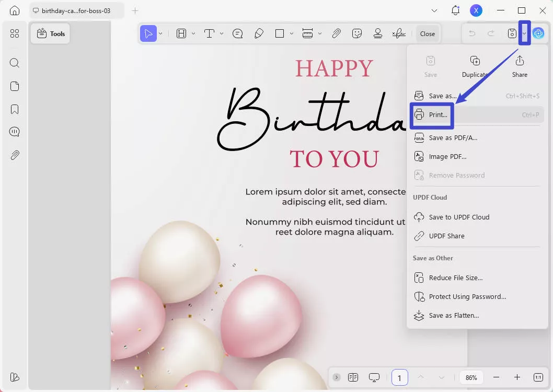Choose UPDF Share option
Screen dimensions: 553x392
click(x=477, y=236)
